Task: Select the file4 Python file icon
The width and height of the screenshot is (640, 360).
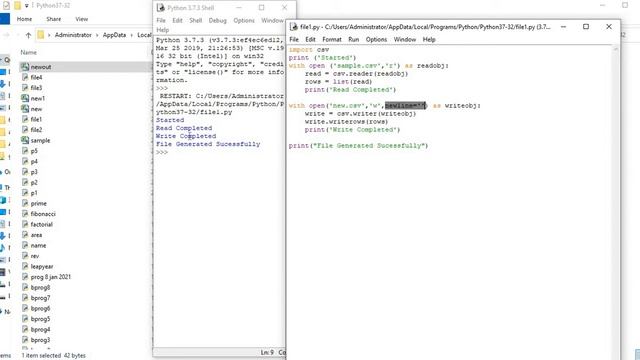Action: pyautogui.click(x=25, y=77)
